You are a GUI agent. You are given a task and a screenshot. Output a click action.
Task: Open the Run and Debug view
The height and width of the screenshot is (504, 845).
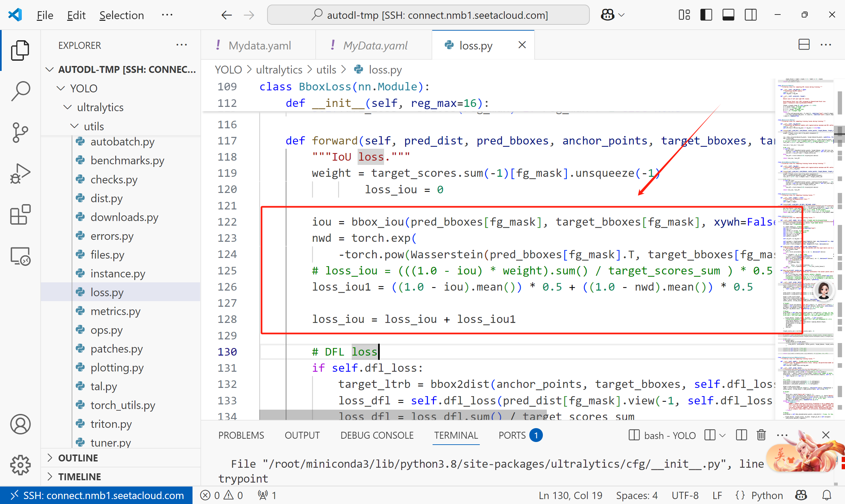pos(20,173)
